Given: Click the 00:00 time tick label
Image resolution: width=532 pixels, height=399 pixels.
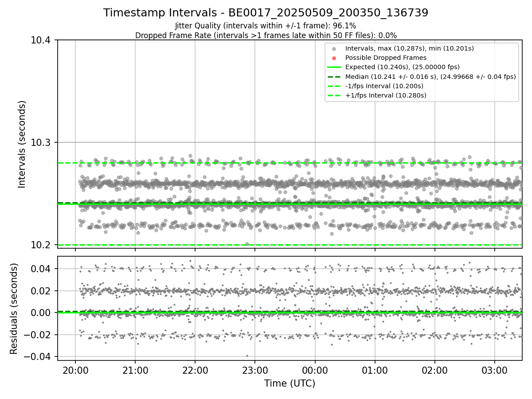Looking at the screenshot, I should [x=315, y=370].
